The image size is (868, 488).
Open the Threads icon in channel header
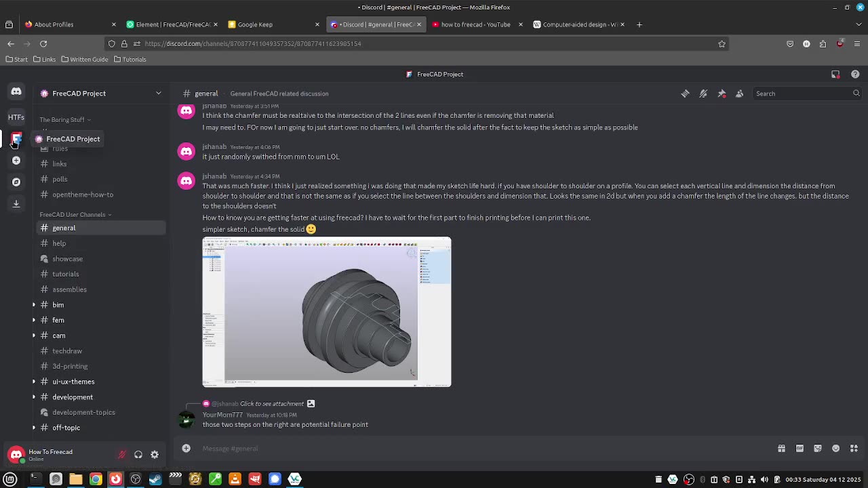pos(685,94)
